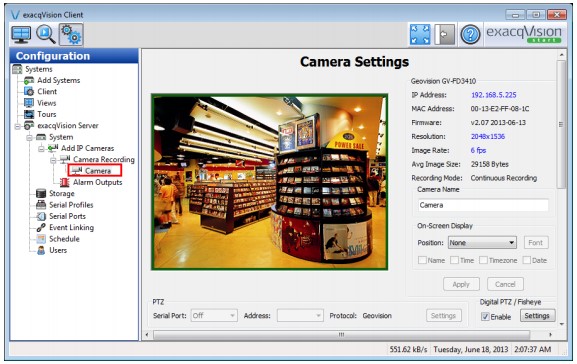Open the Serial Port dropdown showing Off
The width and height of the screenshot is (577, 364).
[x=214, y=315]
